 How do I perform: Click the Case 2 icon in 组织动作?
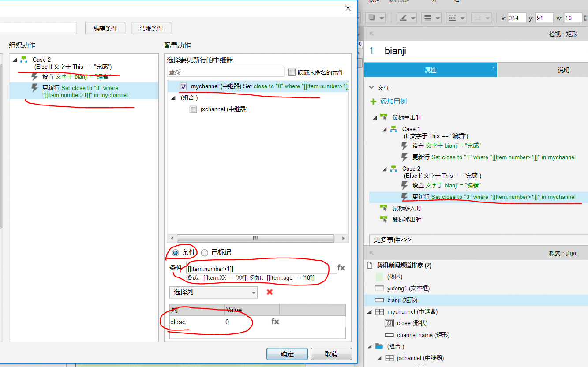coord(24,60)
